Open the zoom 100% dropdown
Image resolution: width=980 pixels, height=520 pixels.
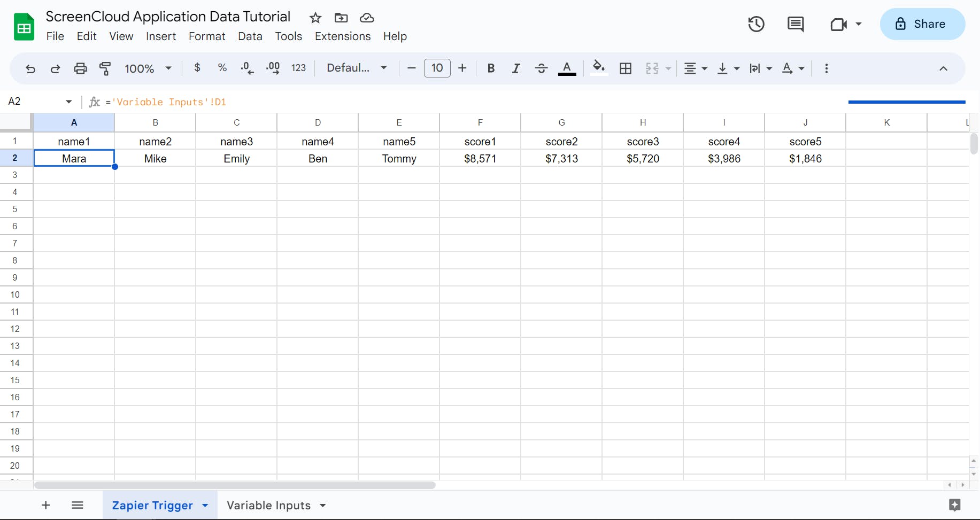click(148, 68)
